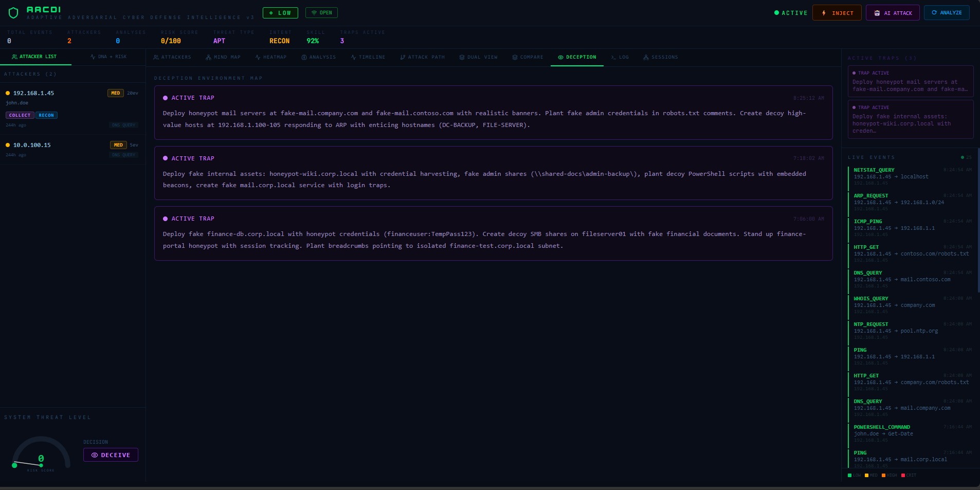Select attacker 192.168.1.45 in the list

pos(72,108)
